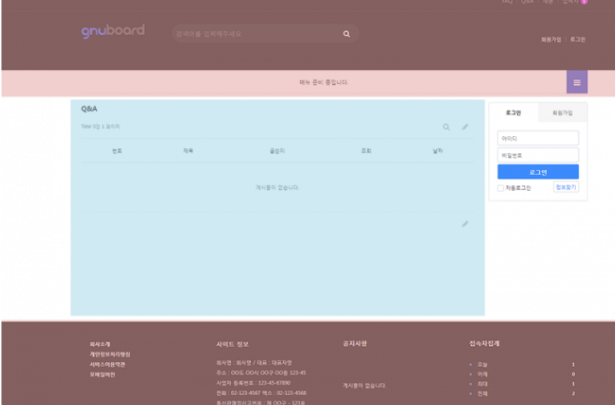Click the bottom write-post pencil icon
The height and width of the screenshot is (405, 615).
[x=464, y=224]
